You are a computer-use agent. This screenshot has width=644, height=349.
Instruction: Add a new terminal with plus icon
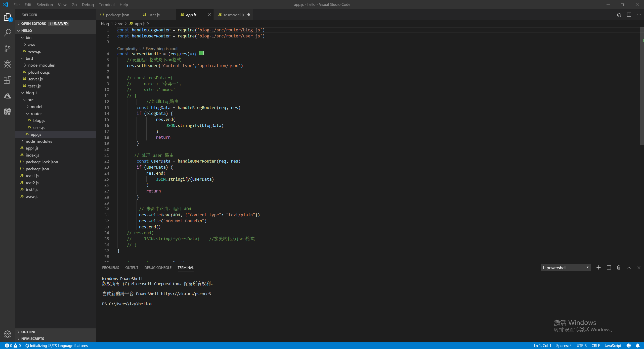(598, 268)
